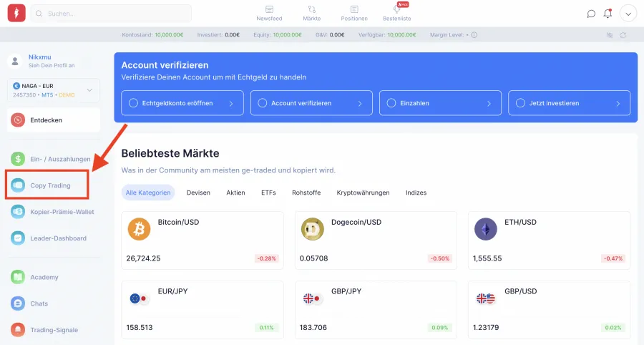Toggle the Einzahlen step circle
Image resolution: width=644 pixels, height=345 pixels.
click(x=391, y=103)
